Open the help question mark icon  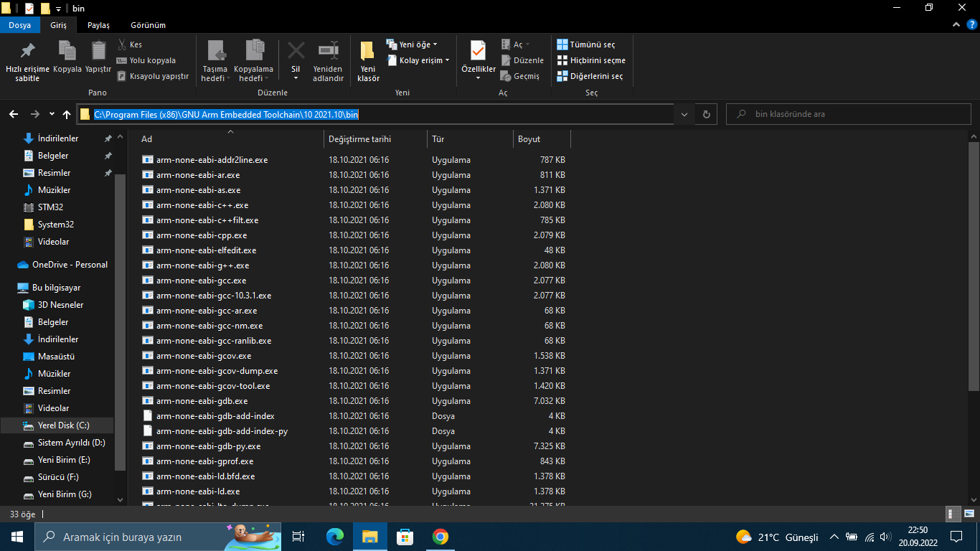click(x=971, y=25)
